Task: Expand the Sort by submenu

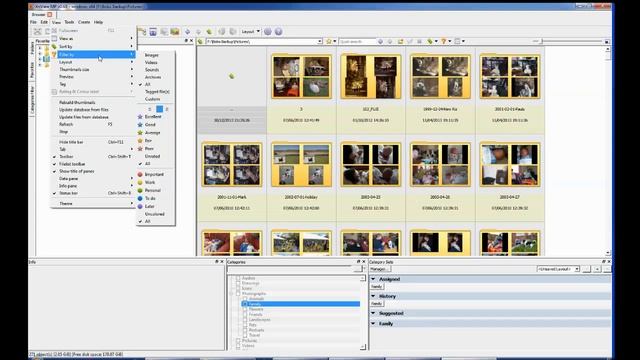Action: 93,47
